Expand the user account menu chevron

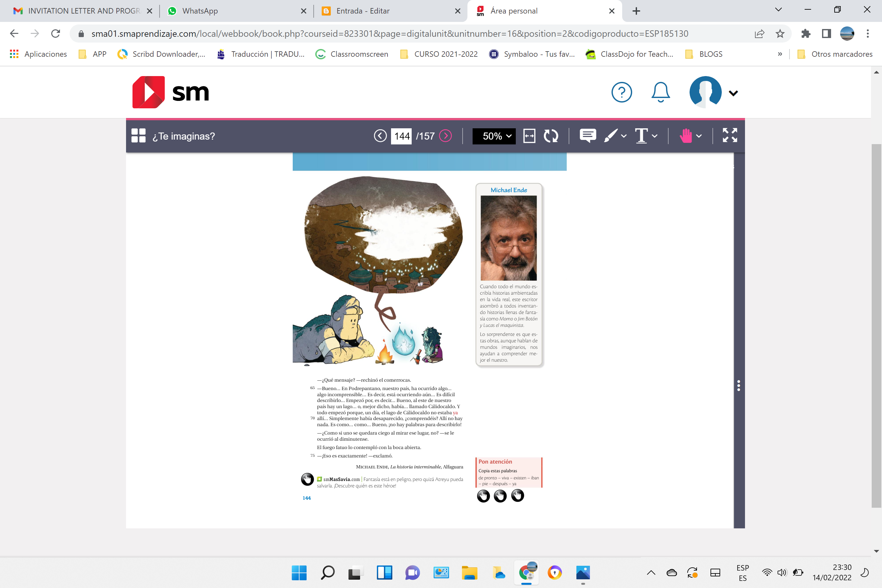point(733,93)
